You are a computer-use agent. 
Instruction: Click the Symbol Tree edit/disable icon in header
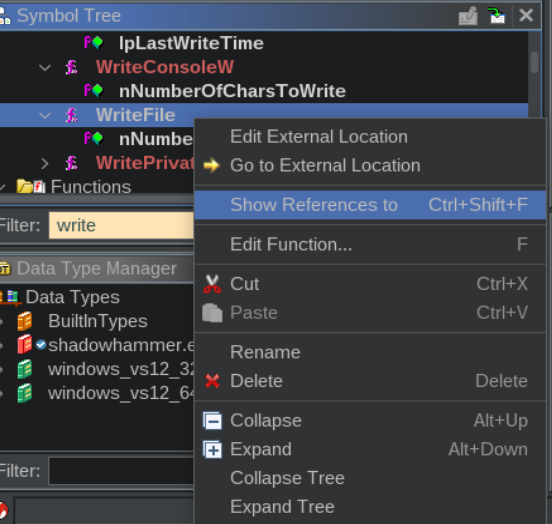tap(468, 16)
